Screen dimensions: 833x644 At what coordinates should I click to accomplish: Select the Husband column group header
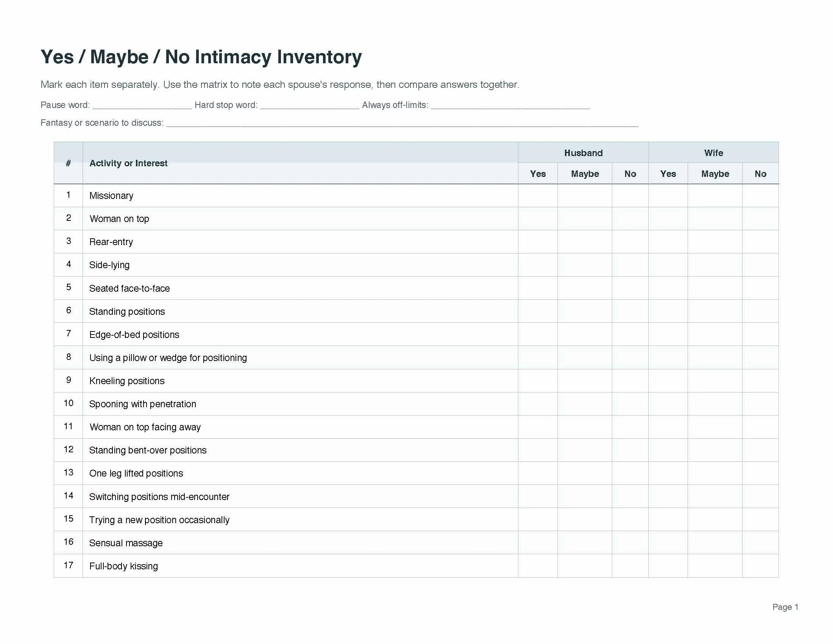[x=583, y=153]
